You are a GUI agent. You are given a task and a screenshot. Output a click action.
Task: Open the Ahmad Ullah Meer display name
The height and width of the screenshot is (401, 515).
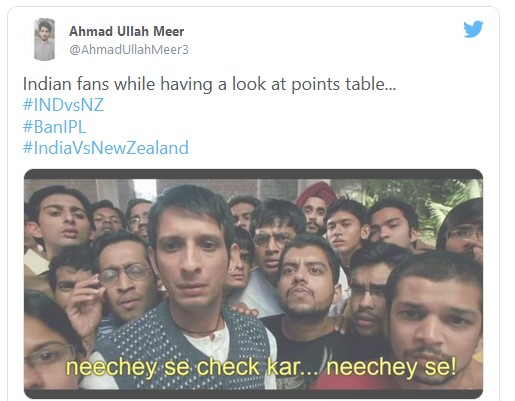(126, 31)
